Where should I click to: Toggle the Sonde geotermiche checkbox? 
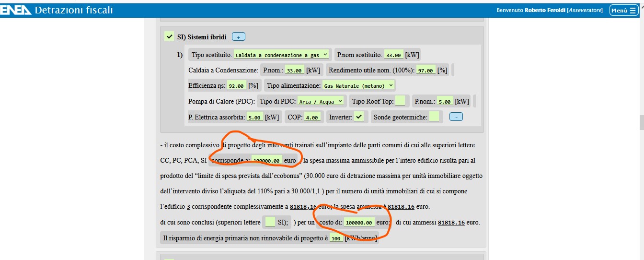click(x=434, y=117)
